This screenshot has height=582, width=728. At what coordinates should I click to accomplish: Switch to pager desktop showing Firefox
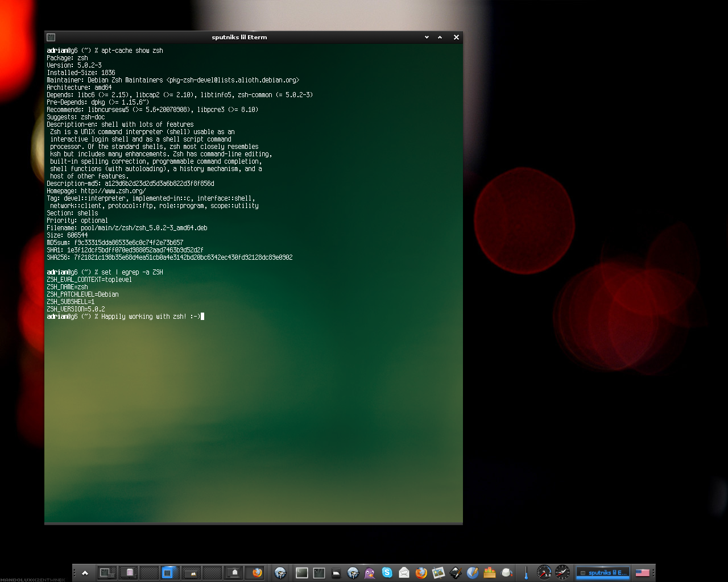tap(255, 573)
